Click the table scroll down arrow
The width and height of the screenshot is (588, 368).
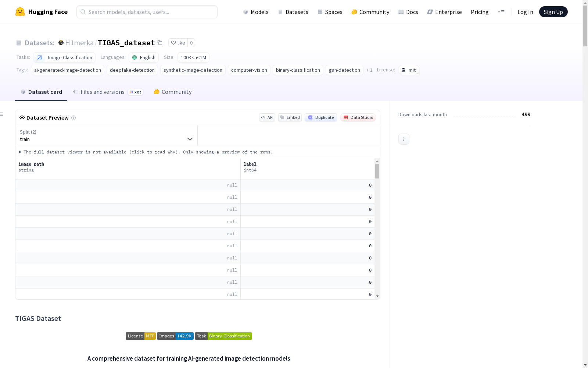point(377,296)
